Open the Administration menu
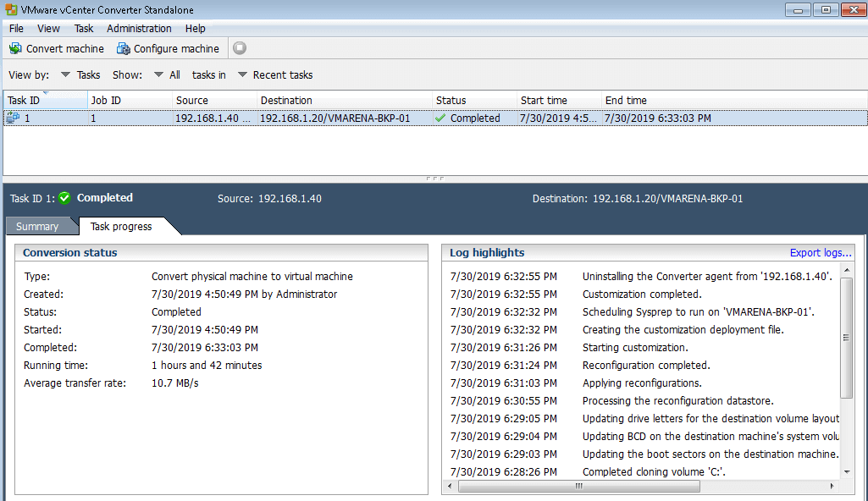868x501 pixels. (x=139, y=28)
